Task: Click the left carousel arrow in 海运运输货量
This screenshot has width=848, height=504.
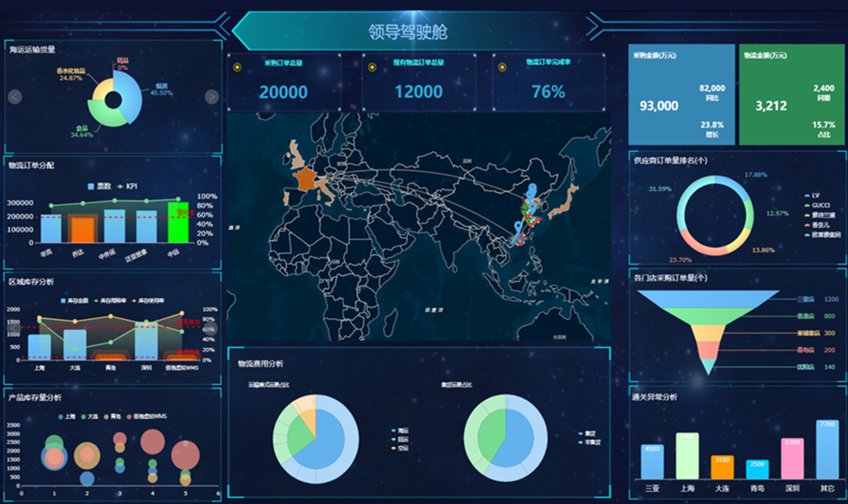Action: (x=15, y=96)
